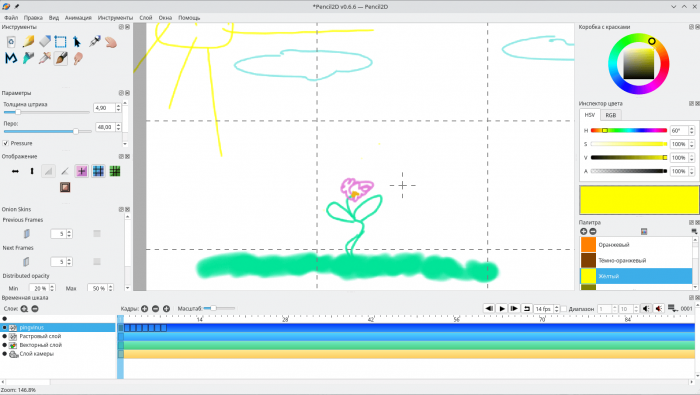Open the Анимация menu
Viewport: 700px width, 395px height.
pos(78,18)
